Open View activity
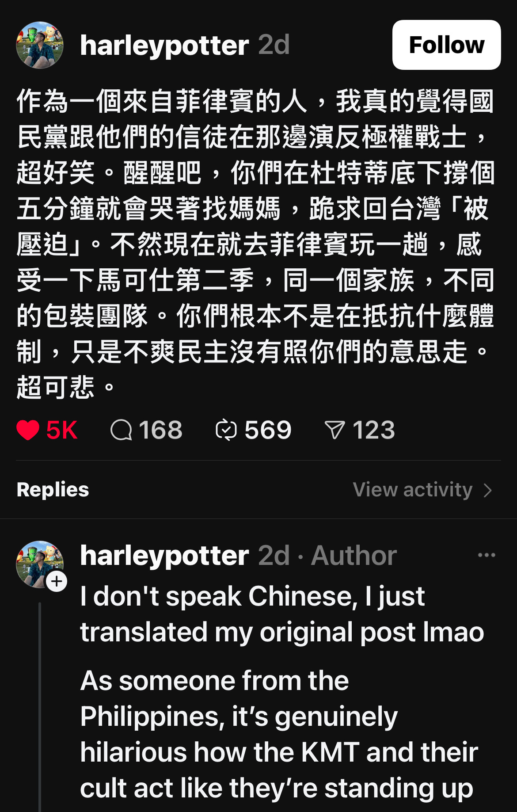The height and width of the screenshot is (812, 517). (413, 490)
